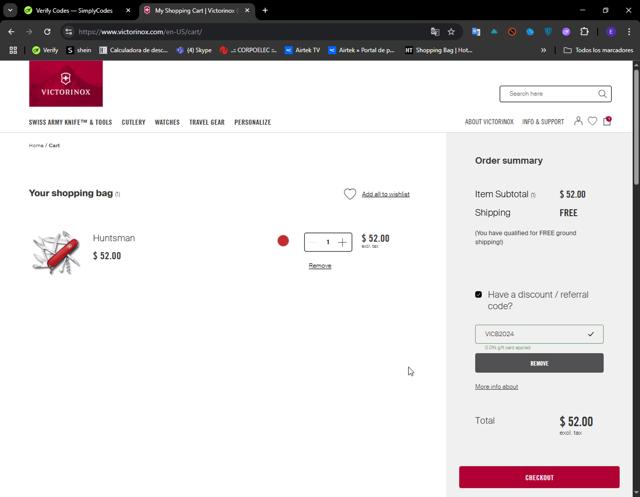The image size is (640, 497).
Task: Expand the tab search dropdown arrow
Action: pos(10,11)
